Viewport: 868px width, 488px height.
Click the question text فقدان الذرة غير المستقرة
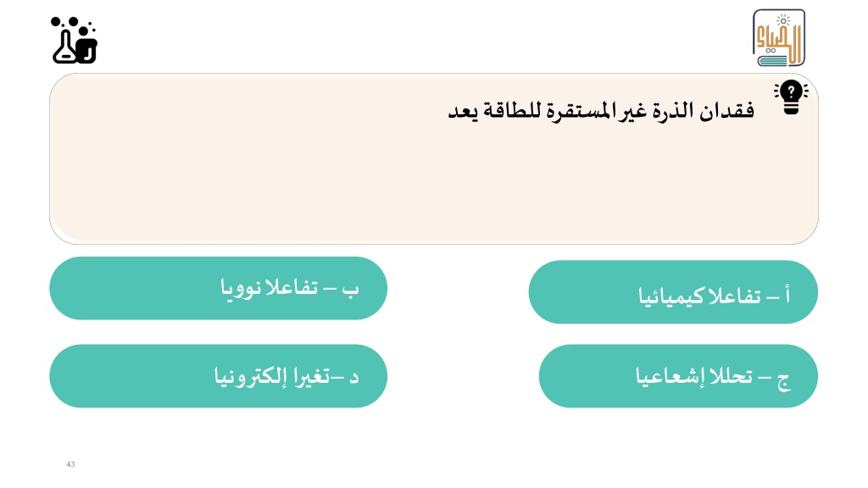point(637,110)
